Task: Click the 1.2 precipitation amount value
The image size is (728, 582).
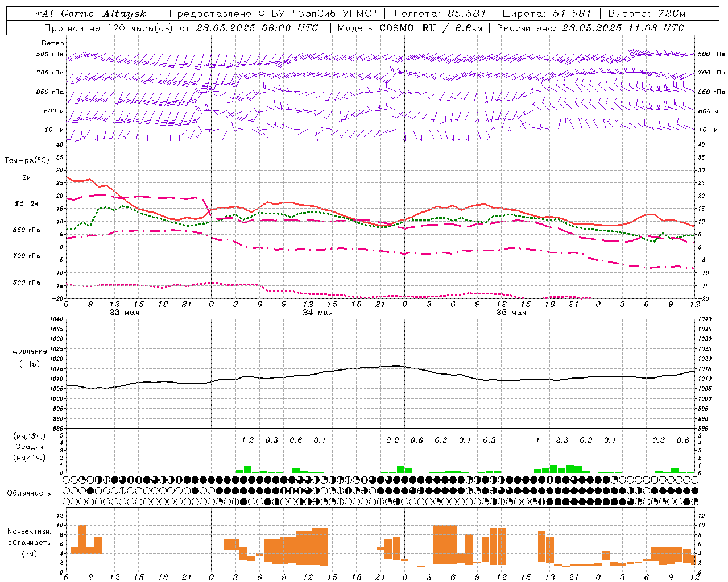Action: (247, 440)
